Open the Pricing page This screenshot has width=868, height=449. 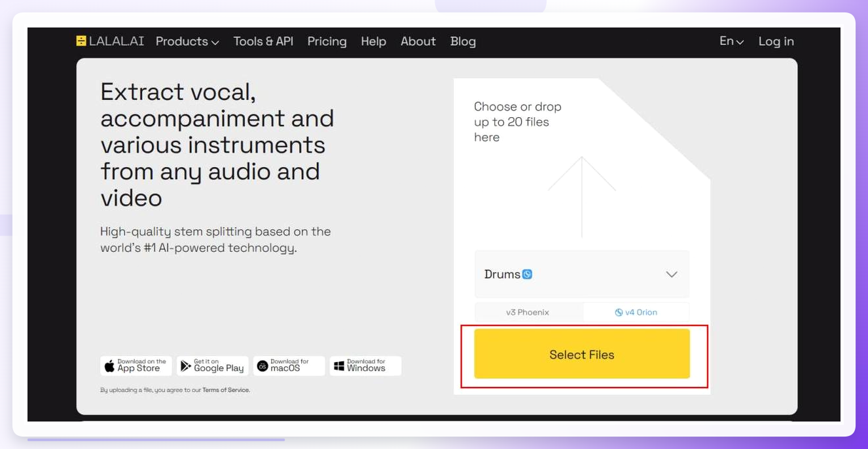[x=327, y=41]
